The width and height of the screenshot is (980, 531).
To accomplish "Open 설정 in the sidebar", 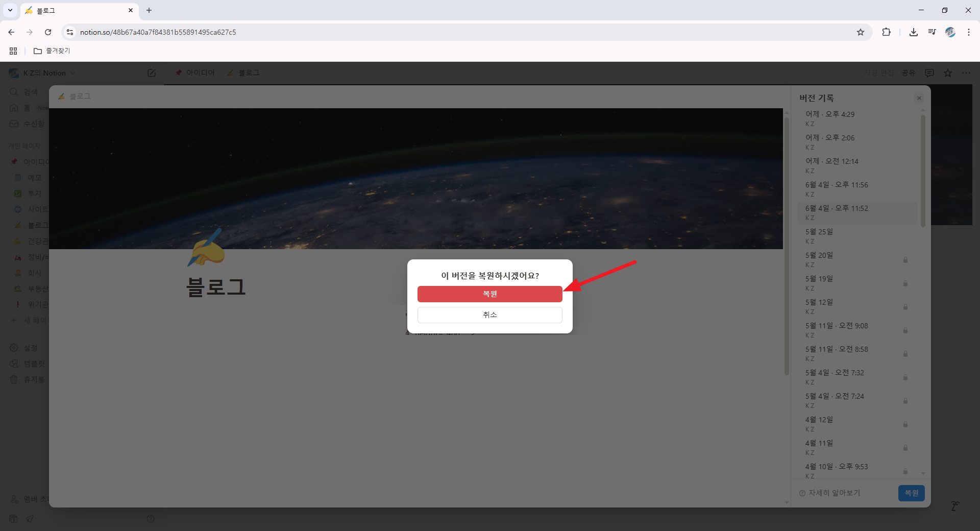I will pyautogui.click(x=24, y=348).
